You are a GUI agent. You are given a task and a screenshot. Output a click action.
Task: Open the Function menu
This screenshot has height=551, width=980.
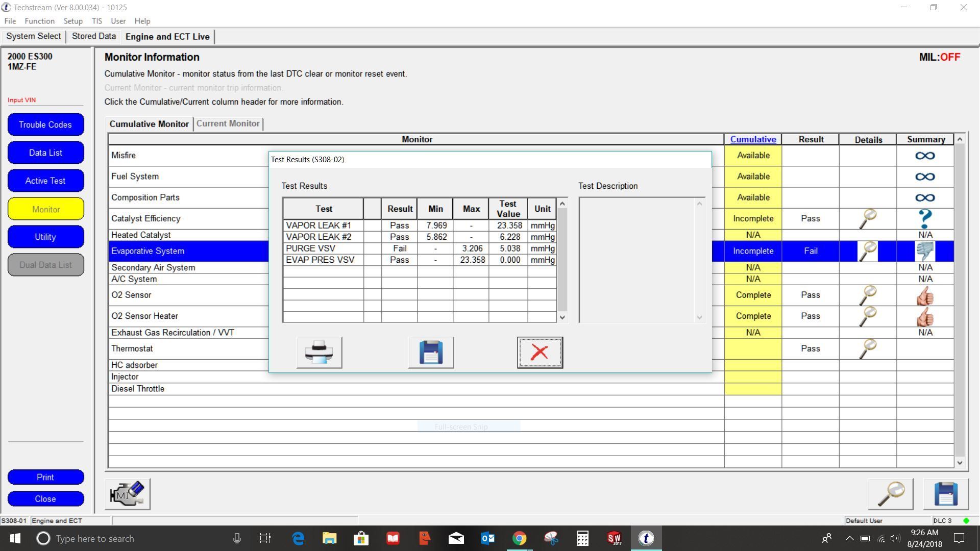[39, 21]
